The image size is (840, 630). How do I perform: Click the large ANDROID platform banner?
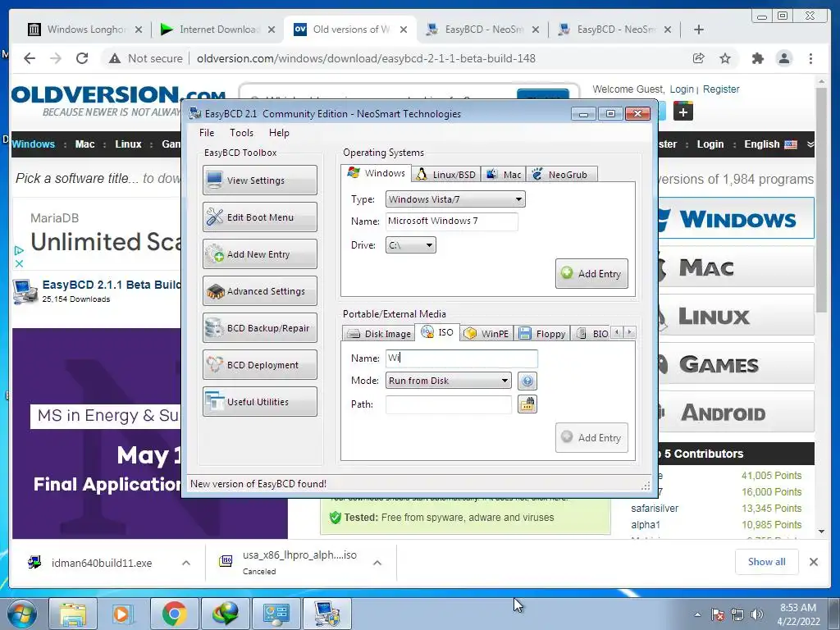click(737, 412)
